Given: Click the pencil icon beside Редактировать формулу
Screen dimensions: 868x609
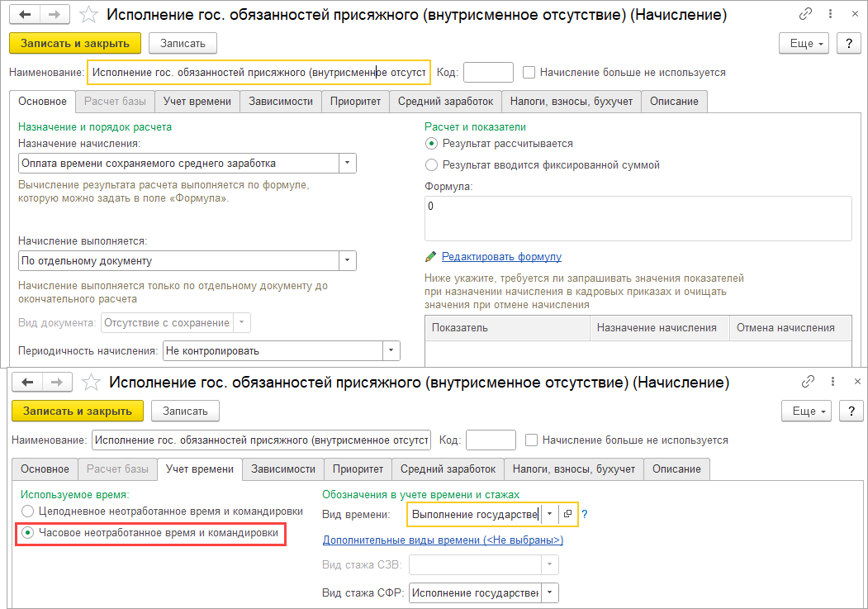Looking at the screenshot, I should (x=430, y=257).
